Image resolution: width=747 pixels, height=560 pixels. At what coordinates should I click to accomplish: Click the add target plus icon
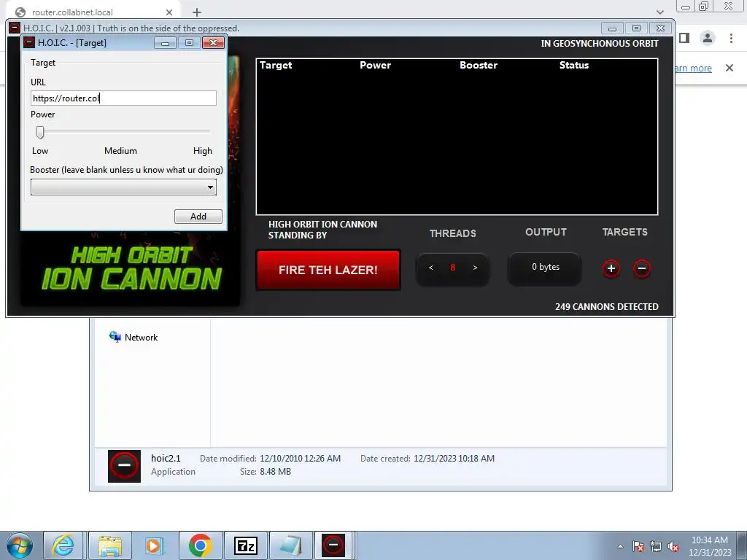[611, 268]
